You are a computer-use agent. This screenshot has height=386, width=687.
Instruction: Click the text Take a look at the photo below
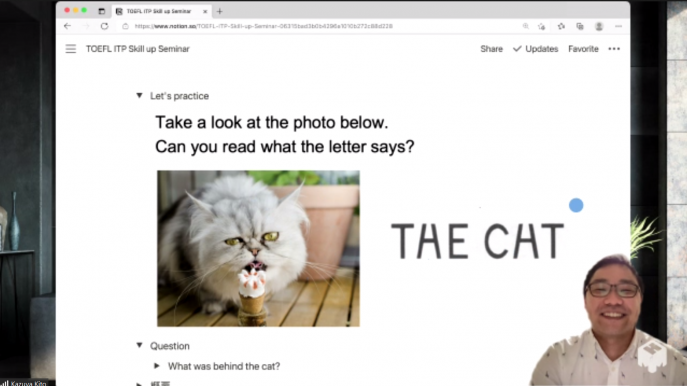[272, 123]
